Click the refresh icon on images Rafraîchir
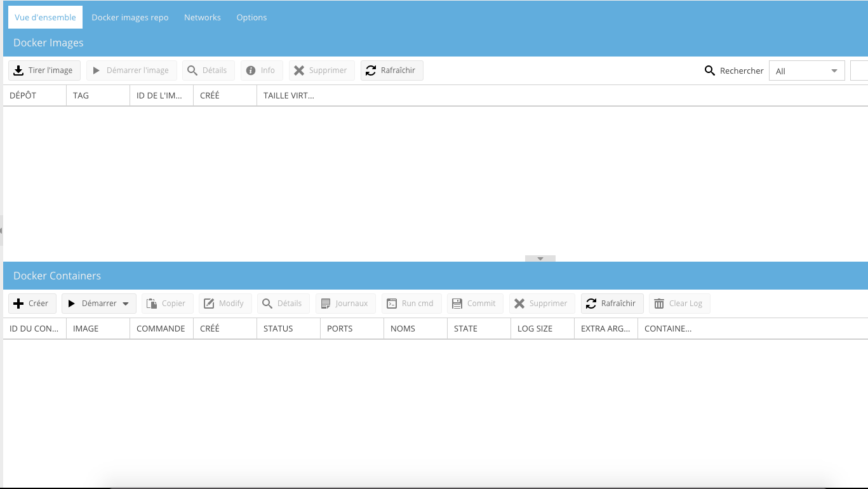The height and width of the screenshot is (489, 868). point(371,70)
